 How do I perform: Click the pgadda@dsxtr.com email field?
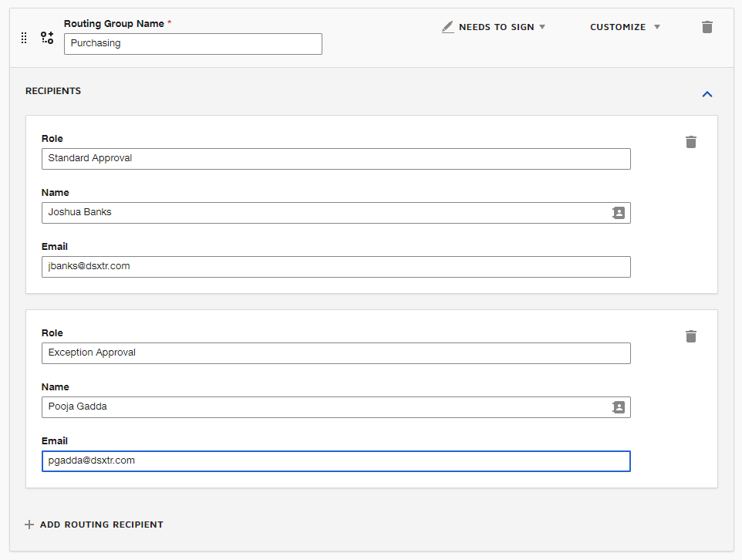(x=336, y=461)
